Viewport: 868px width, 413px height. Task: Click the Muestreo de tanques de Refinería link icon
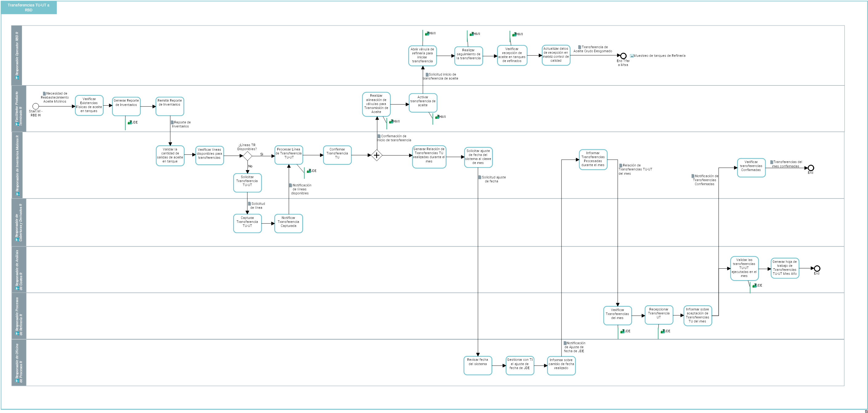[x=632, y=56]
